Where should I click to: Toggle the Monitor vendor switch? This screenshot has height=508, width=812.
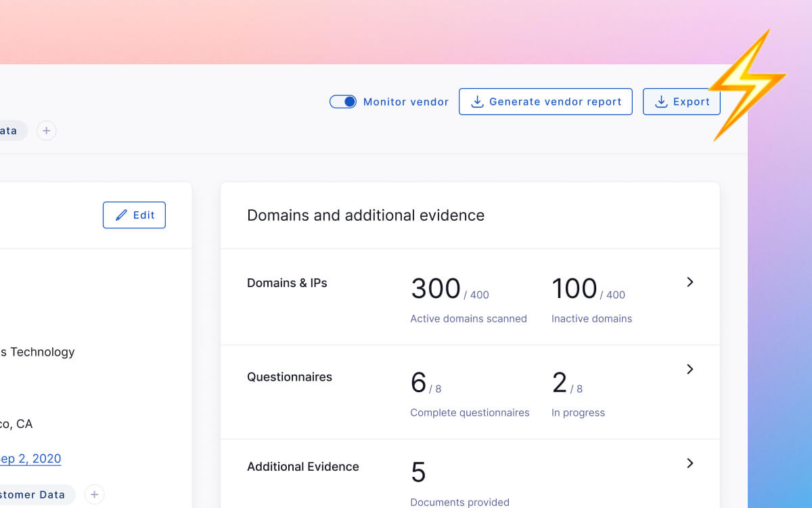(x=343, y=102)
